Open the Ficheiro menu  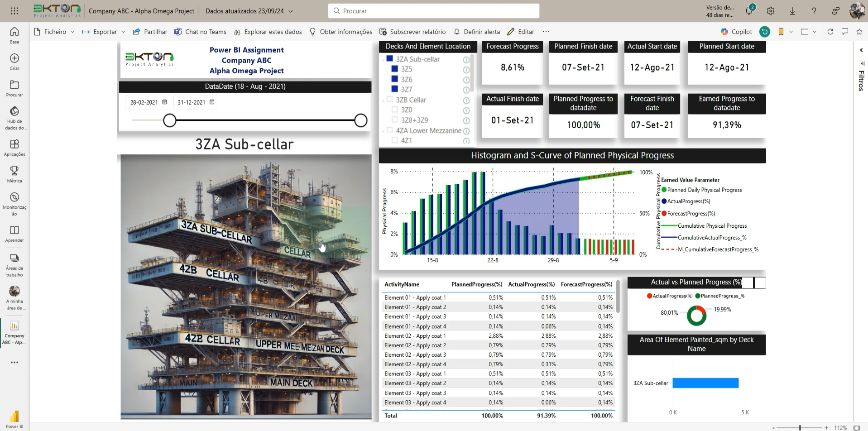point(54,32)
